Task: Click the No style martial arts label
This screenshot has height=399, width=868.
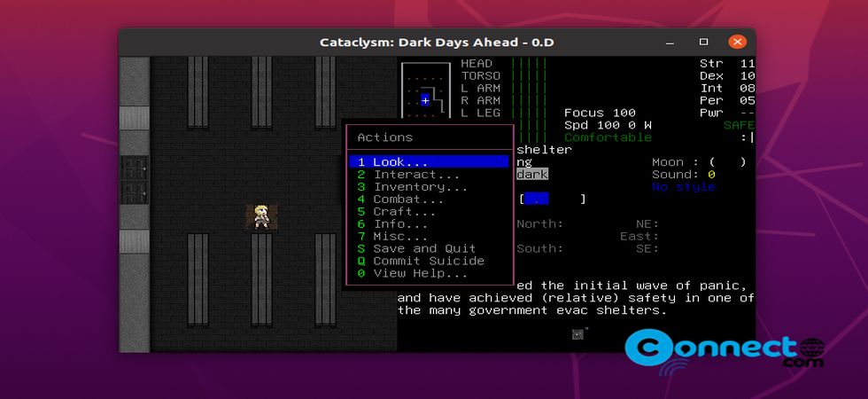Action: click(x=684, y=187)
